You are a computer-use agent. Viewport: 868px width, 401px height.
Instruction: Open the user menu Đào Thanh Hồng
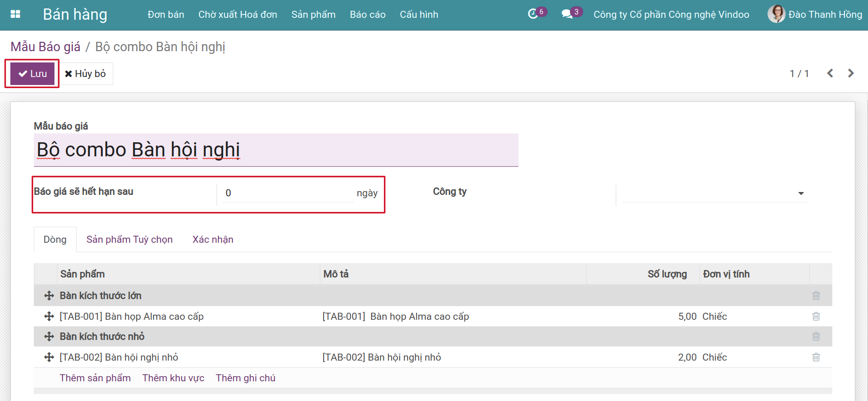(815, 14)
